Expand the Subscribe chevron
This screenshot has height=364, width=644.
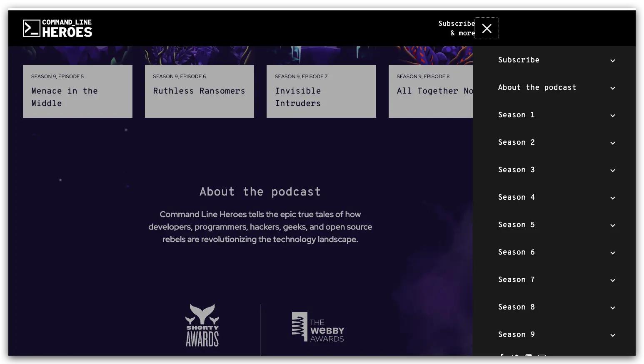point(613,61)
